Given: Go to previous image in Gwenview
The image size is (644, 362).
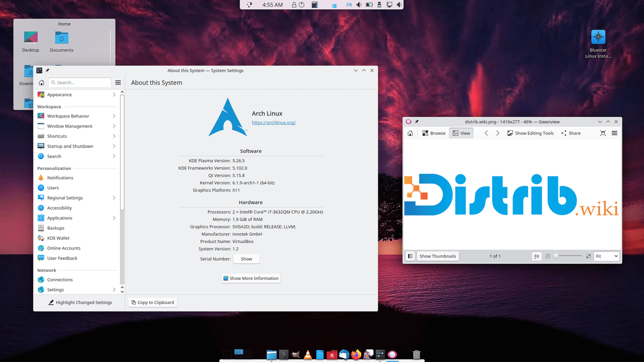Looking at the screenshot, I should click(486, 133).
